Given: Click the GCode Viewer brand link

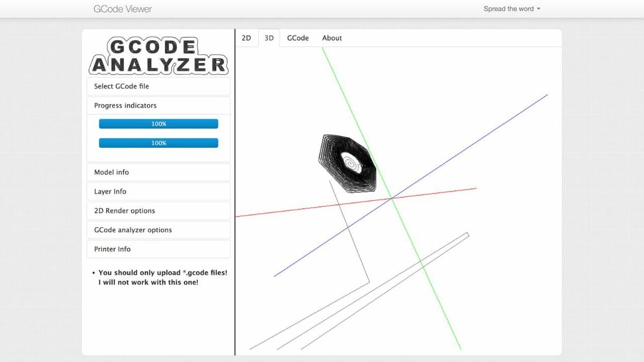Looking at the screenshot, I should click(122, 9).
